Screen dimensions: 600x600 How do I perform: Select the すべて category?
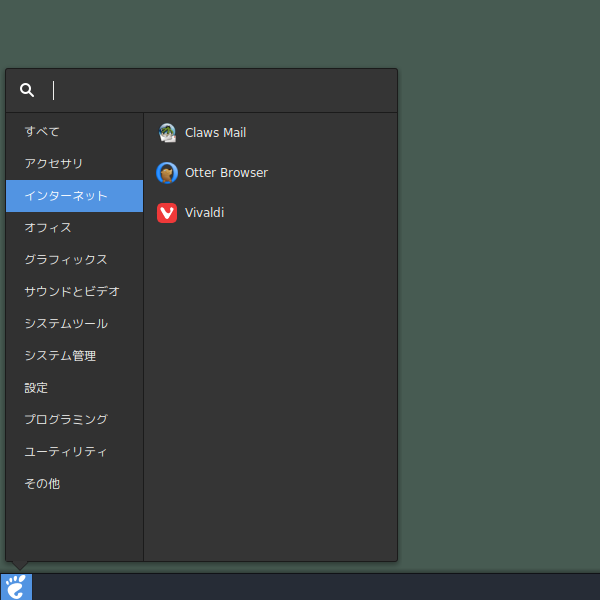[x=75, y=132]
